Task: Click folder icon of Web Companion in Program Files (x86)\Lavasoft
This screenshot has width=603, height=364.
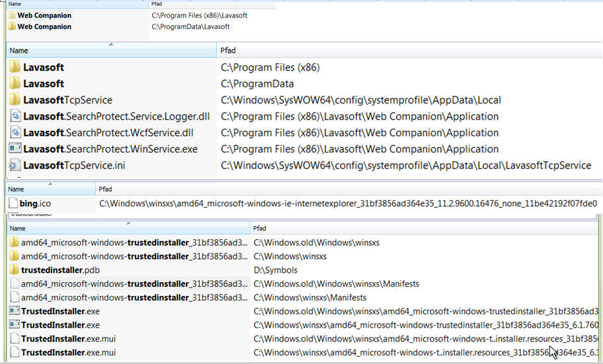Action: (x=13, y=15)
